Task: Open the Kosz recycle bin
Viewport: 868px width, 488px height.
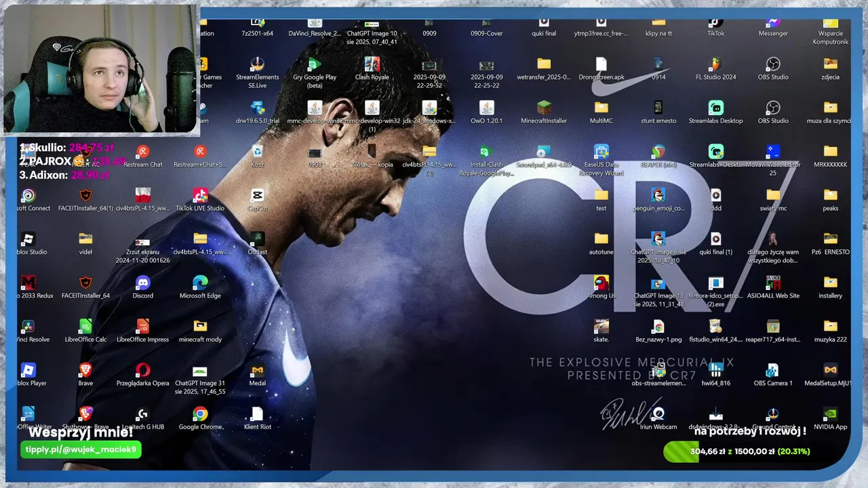Action: point(257,156)
